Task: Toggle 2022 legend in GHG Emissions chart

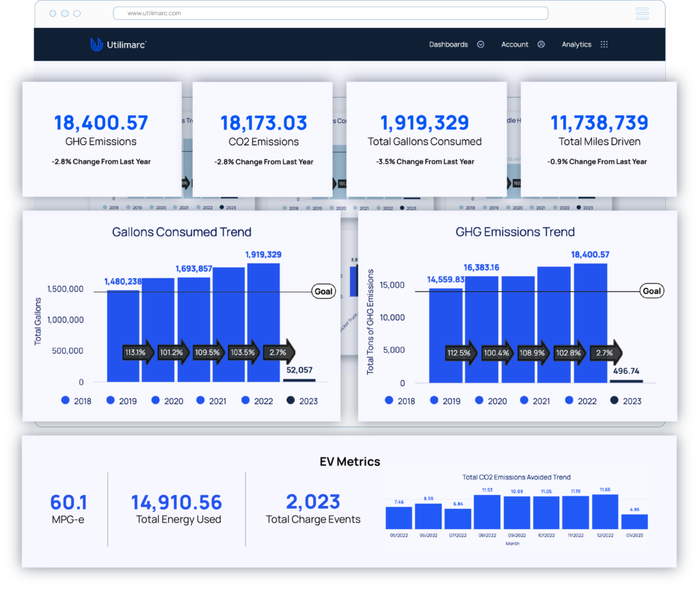Action: pos(581,401)
